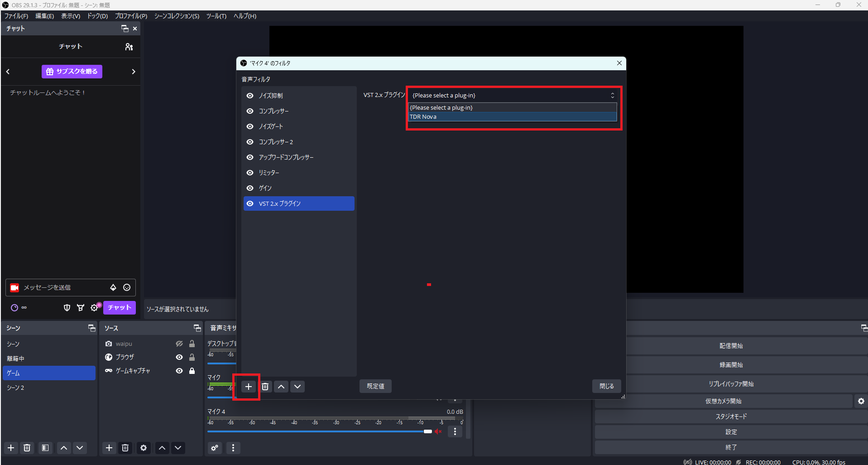Click purple チャット send button

point(120,308)
